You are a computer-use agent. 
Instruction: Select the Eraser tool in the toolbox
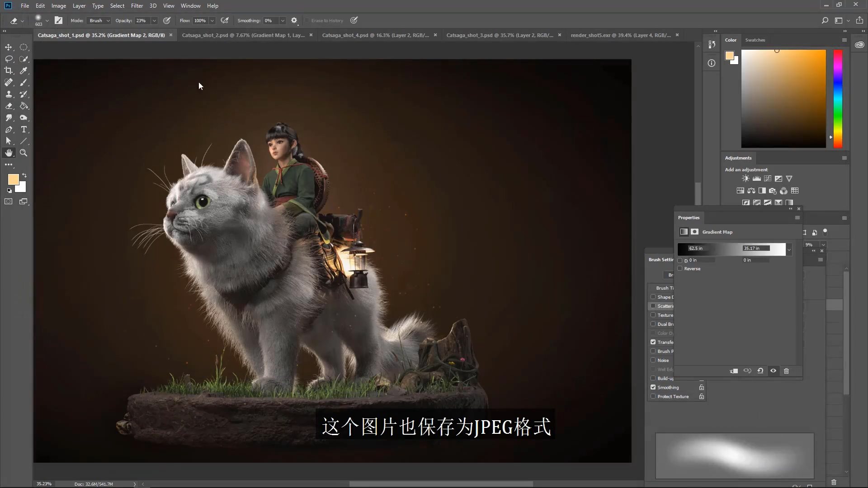point(9,106)
